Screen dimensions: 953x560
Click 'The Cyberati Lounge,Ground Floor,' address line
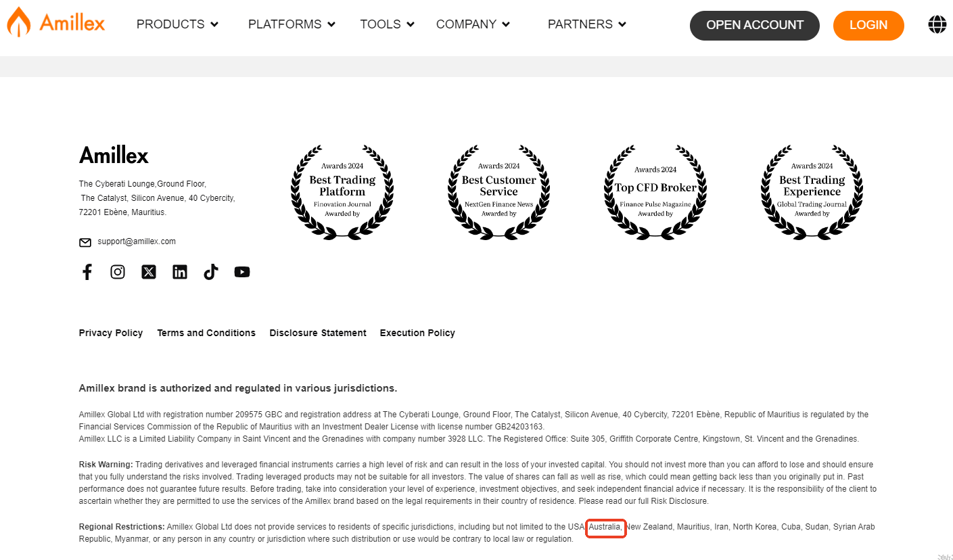click(143, 184)
